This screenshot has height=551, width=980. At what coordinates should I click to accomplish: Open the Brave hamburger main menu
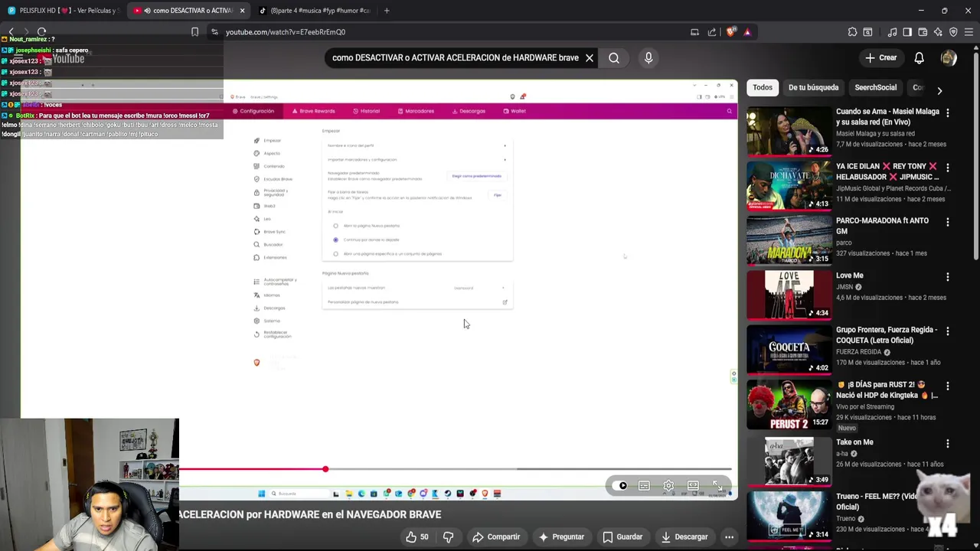[x=969, y=32]
